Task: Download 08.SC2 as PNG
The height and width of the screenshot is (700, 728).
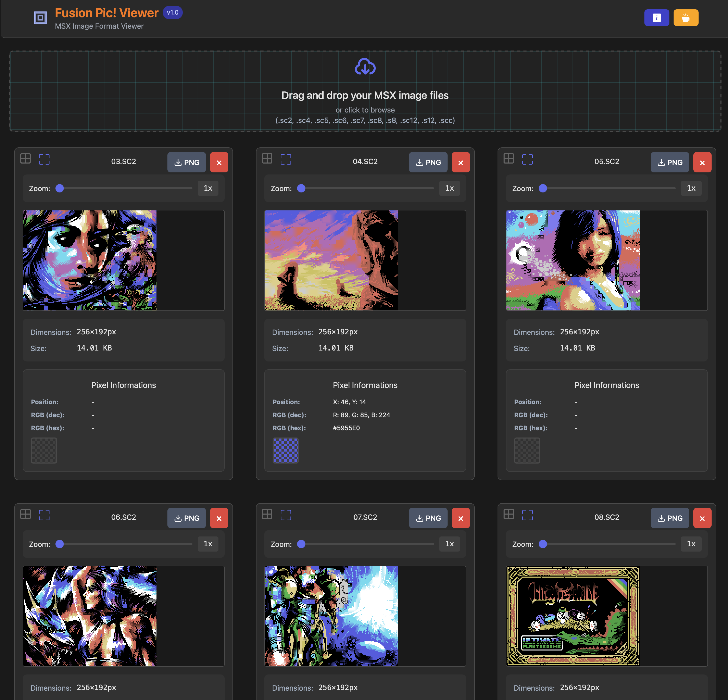Action: (669, 518)
